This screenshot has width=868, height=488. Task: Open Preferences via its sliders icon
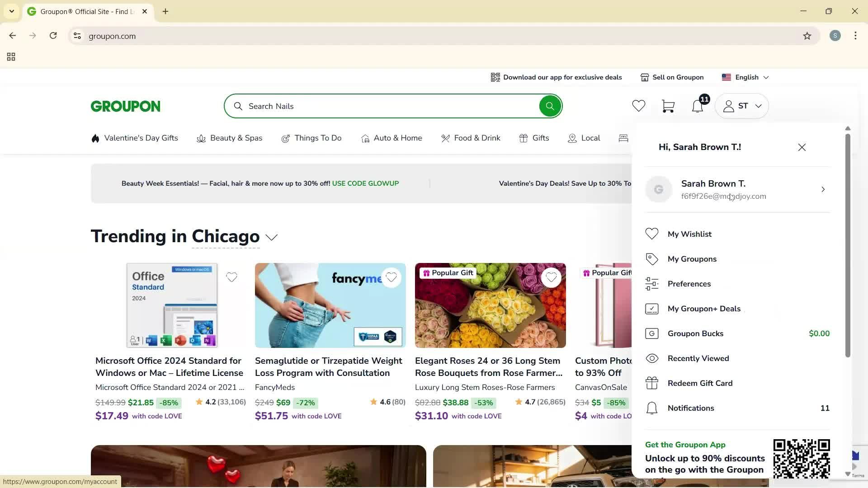coord(652,283)
